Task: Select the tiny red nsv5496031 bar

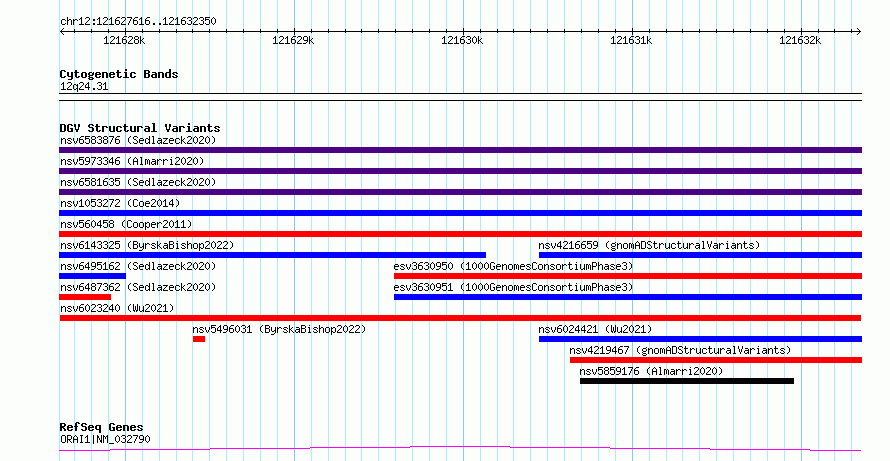Action: coord(199,339)
